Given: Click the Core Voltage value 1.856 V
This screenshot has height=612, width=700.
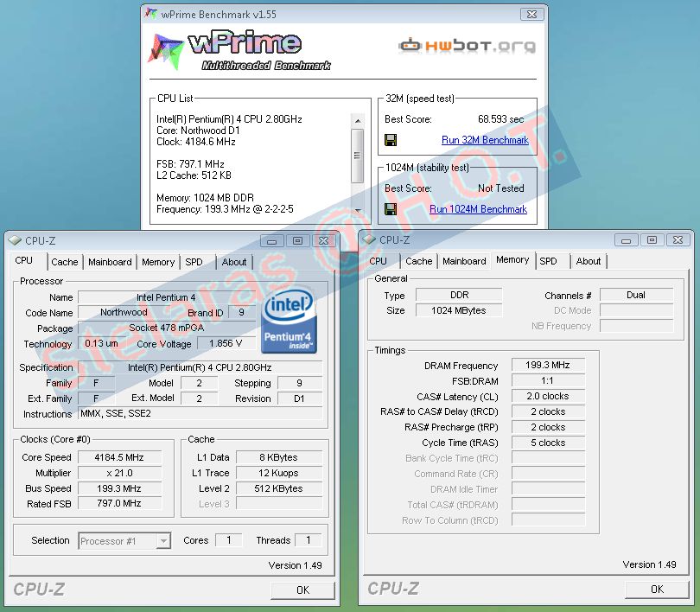Looking at the screenshot, I should pos(226,344).
